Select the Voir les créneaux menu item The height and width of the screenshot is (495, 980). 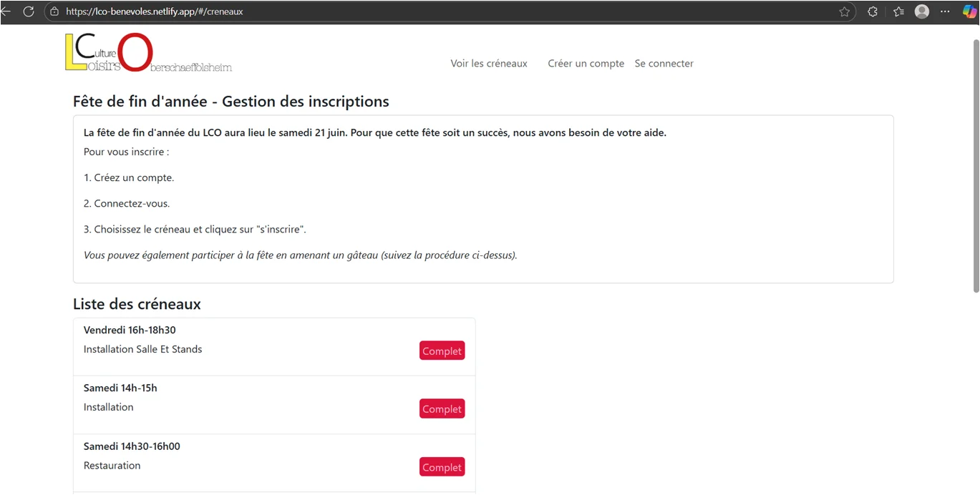(x=488, y=63)
